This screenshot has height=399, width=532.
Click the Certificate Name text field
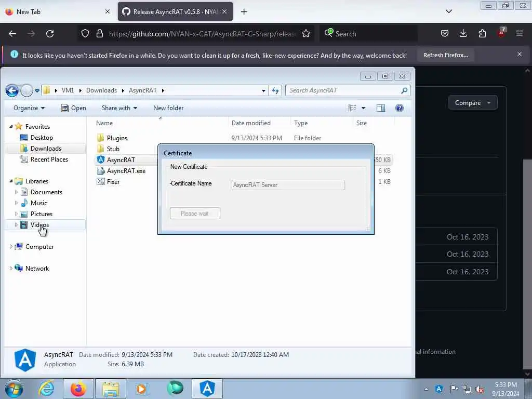[x=288, y=185]
